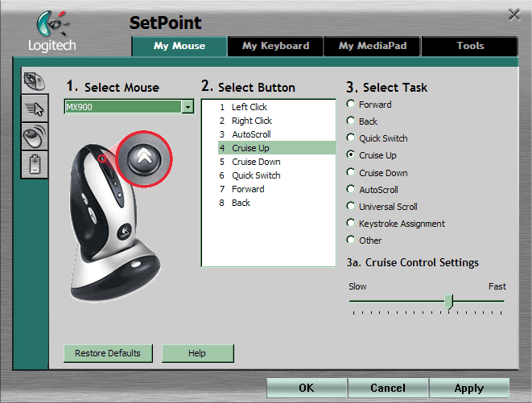Open the battery status sidebar icon

coord(35,165)
